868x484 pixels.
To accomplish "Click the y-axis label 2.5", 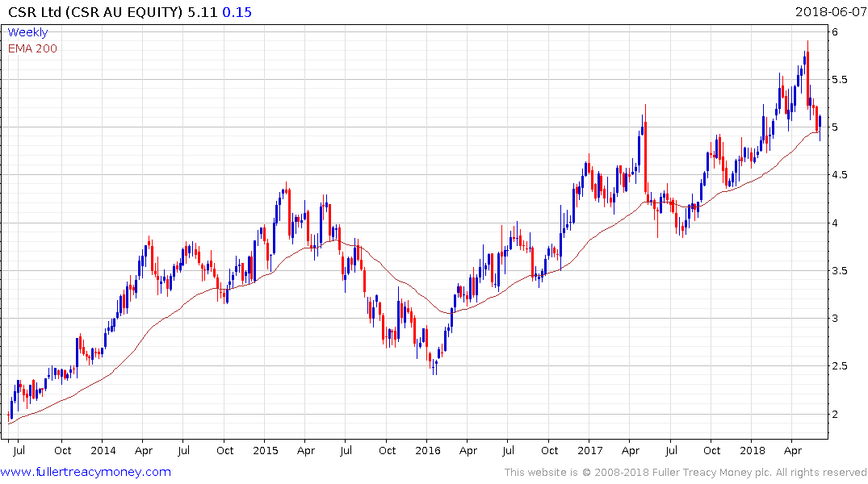I will (x=839, y=365).
